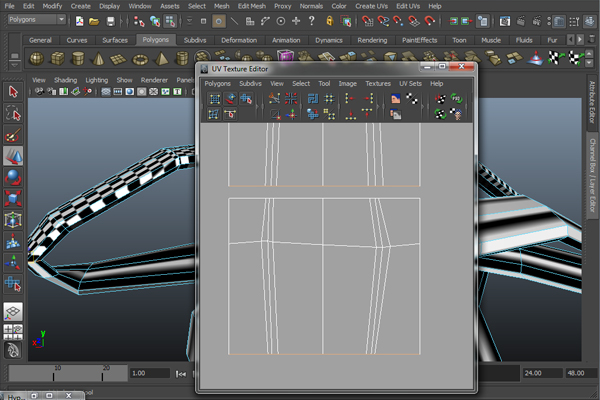Open the viewport Show menu
The image size is (600, 400).
124,80
